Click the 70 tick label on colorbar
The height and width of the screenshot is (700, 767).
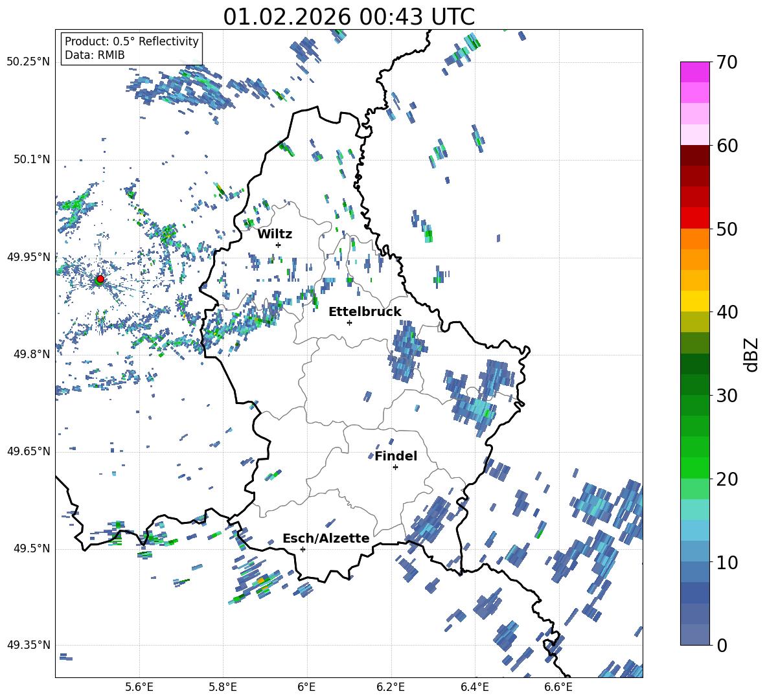[x=727, y=62]
